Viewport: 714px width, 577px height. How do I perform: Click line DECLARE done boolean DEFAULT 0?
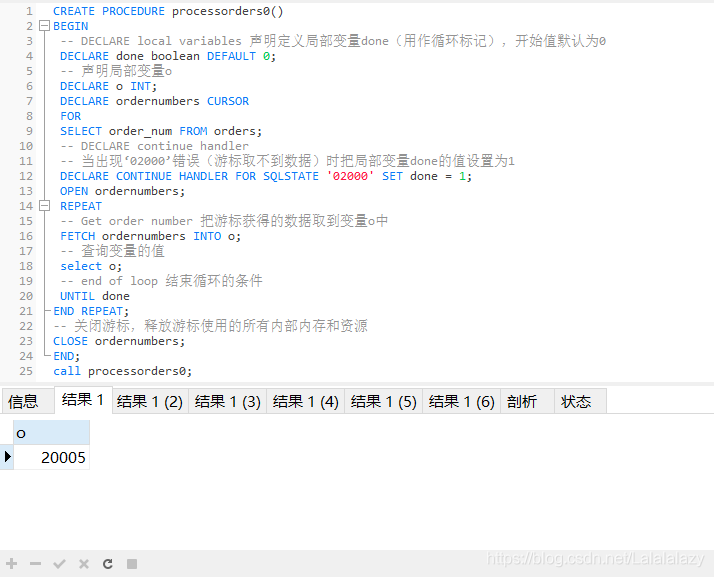pos(168,56)
